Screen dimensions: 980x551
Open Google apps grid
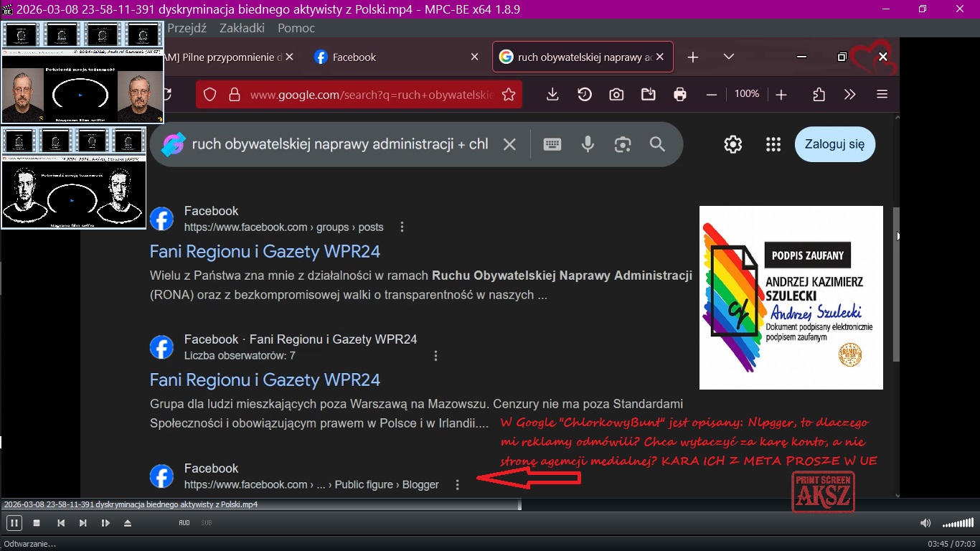click(x=773, y=145)
